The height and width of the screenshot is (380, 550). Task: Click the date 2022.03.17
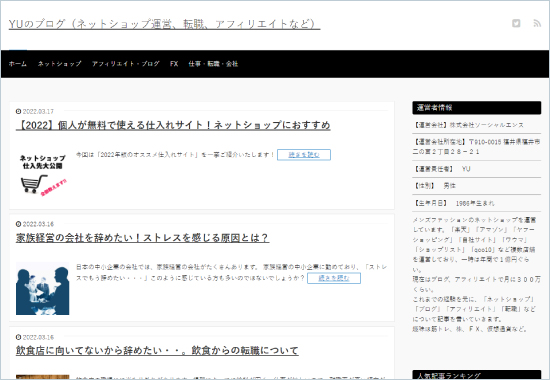coord(38,112)
